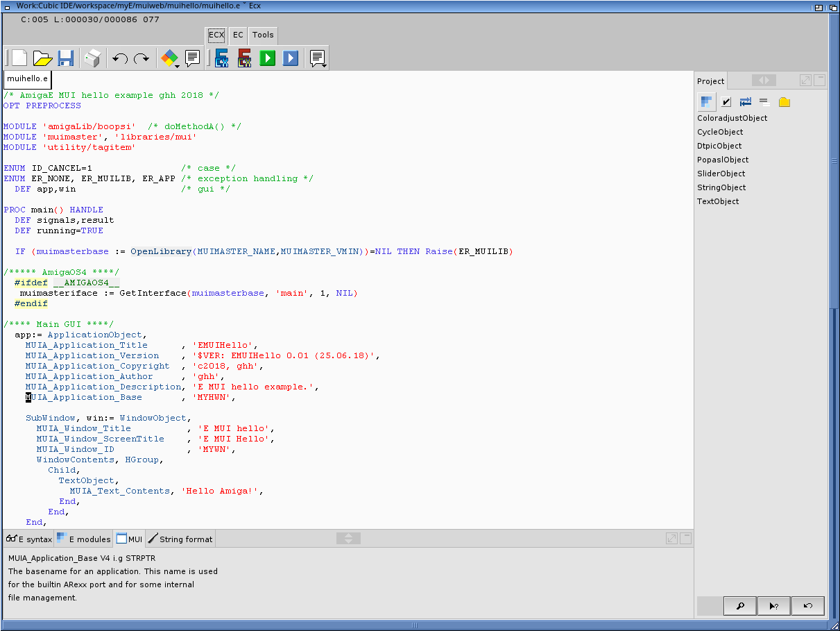Click the vertical scrollbar at right window edge
Image resolution: width=840 pixels, height=631 pixels.
834,161
